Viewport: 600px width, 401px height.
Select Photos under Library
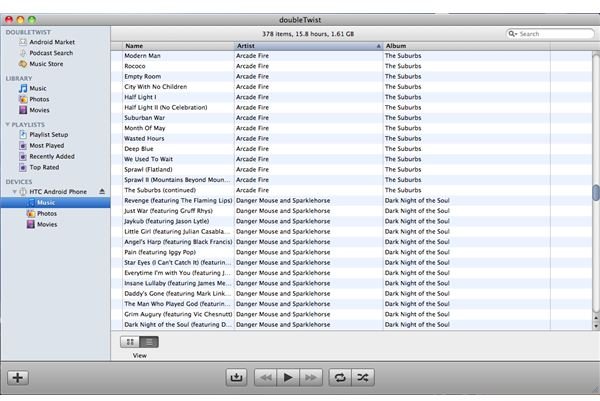pyautogui.click(x=34, y=99)
